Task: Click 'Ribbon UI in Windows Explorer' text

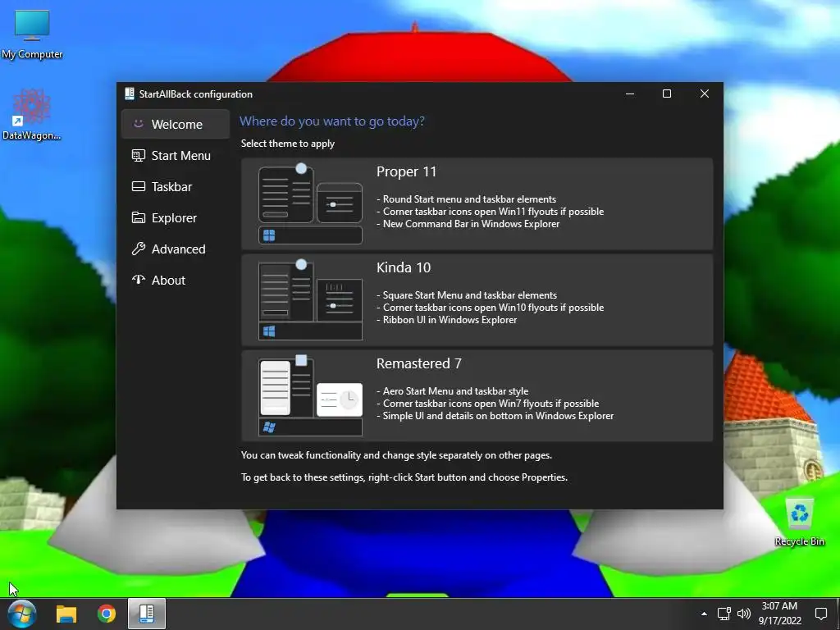Action: coord(450,320)
